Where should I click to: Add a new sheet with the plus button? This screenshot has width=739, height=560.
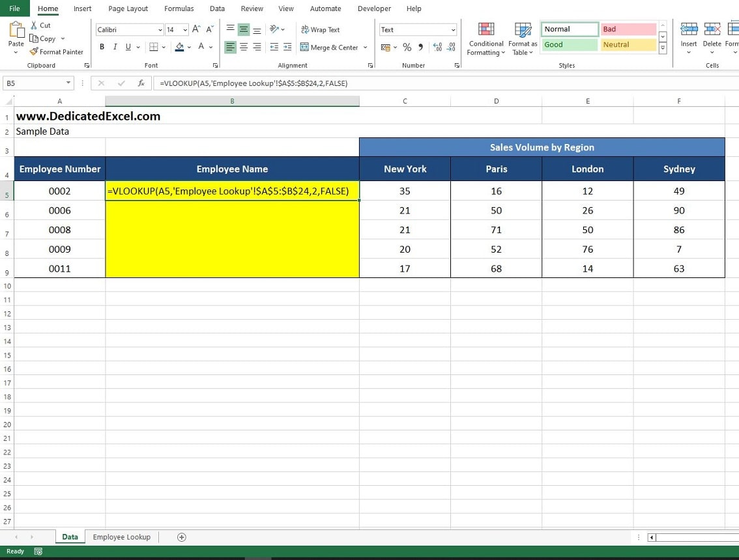point(181,537)
